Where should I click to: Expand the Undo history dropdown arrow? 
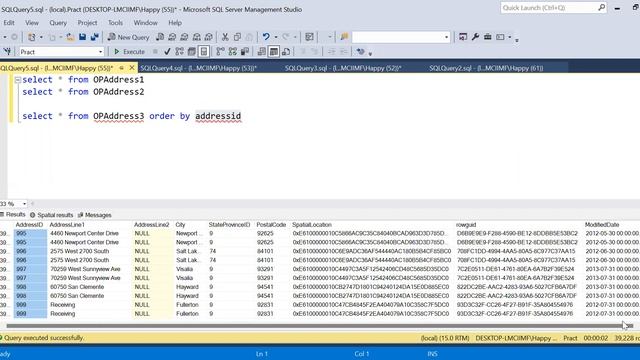tap(276, 37)
